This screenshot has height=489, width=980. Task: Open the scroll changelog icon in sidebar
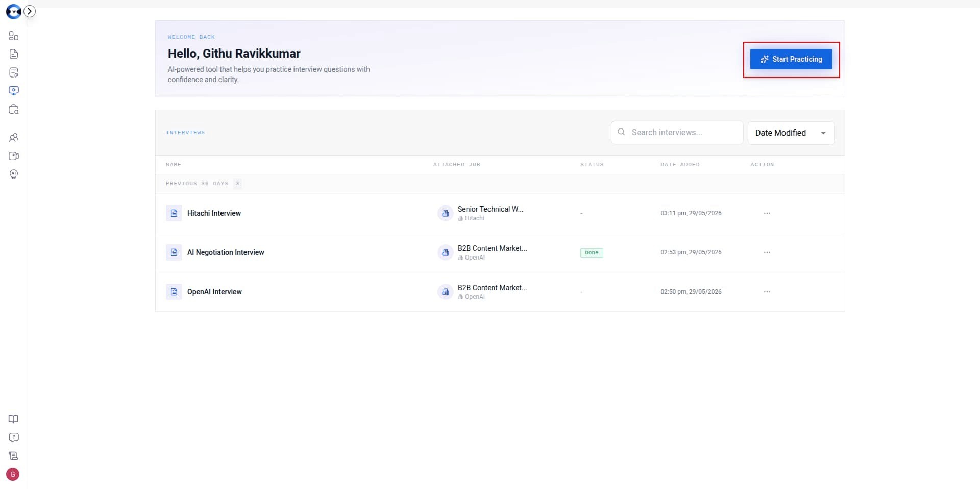point(14,456)
